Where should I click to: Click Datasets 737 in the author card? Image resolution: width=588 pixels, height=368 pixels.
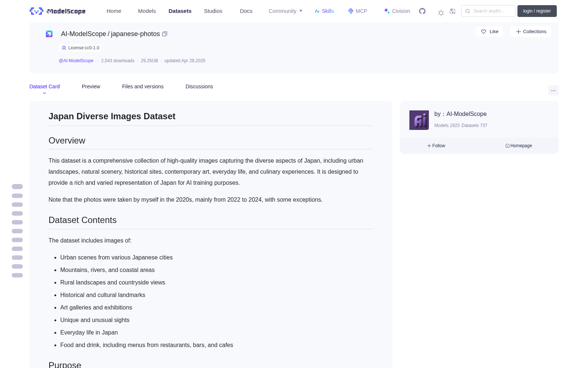tap(474, 125)
